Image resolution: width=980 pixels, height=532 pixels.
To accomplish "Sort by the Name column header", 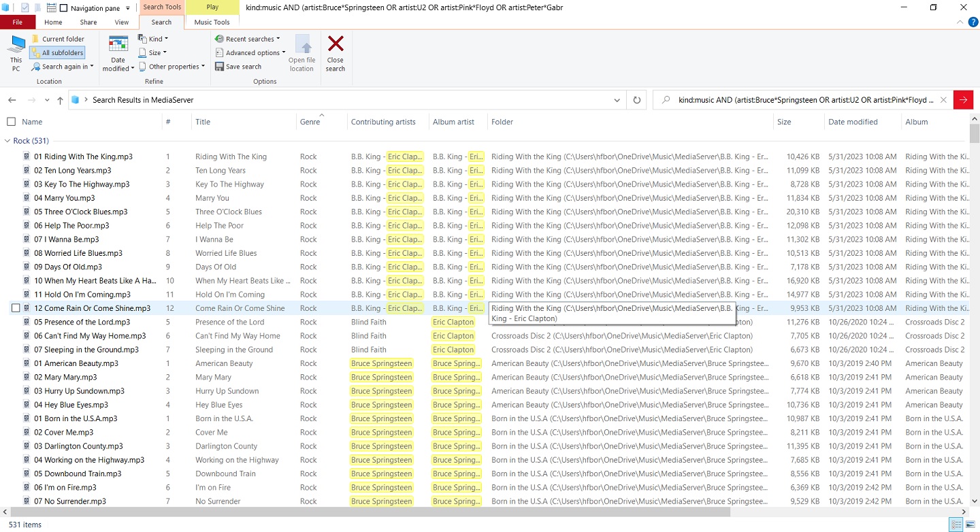I will [x=32, y=122].
